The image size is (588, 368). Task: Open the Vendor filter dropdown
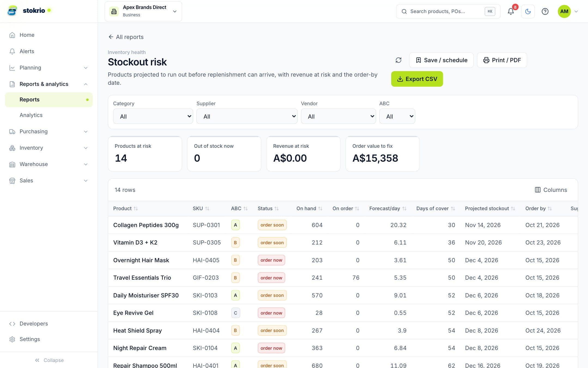[x=338, y=116]
